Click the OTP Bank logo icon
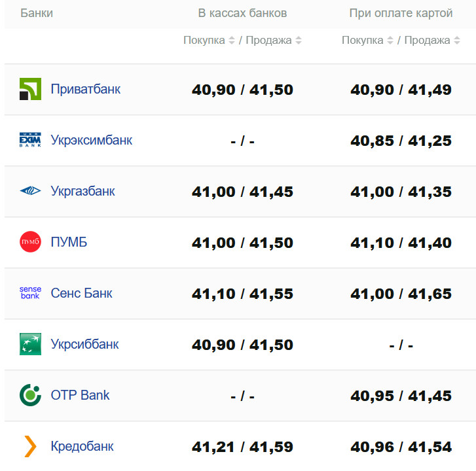 [x=30, y=395]
